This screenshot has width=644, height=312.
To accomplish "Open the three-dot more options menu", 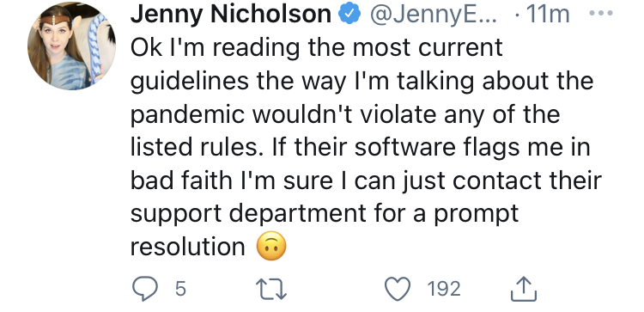I will [601, 13].
